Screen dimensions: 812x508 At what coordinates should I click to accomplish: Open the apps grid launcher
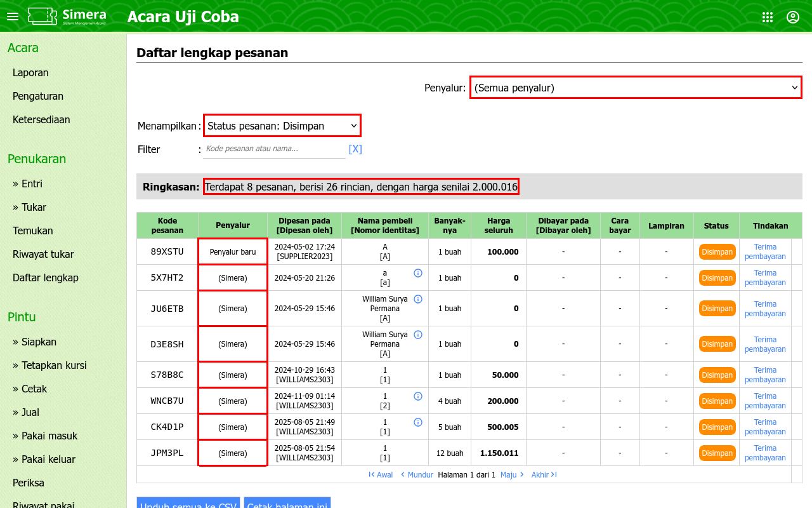pyautogui.click(x=768, y=17)
